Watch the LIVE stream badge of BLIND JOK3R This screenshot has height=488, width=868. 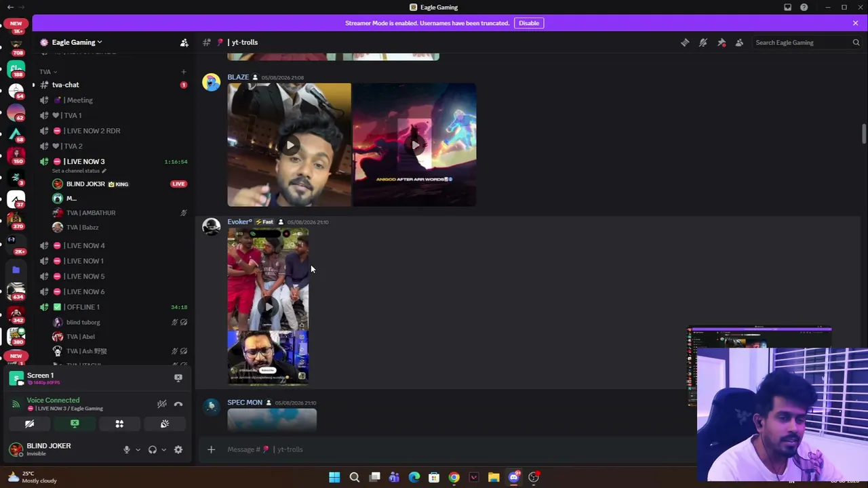point(178,184)
